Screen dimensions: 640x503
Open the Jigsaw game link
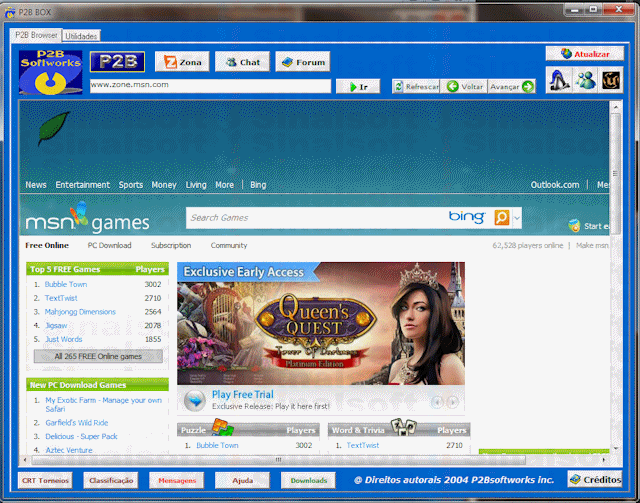pyautogui.click(x=56, y=325)
